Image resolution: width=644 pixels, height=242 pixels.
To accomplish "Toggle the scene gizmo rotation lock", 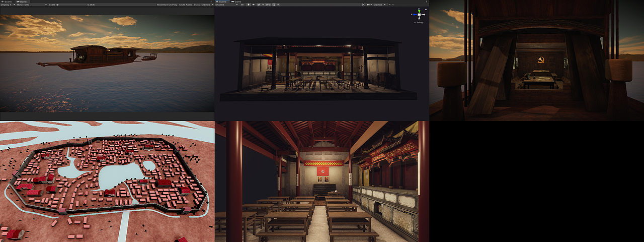I will click(426, 9).
